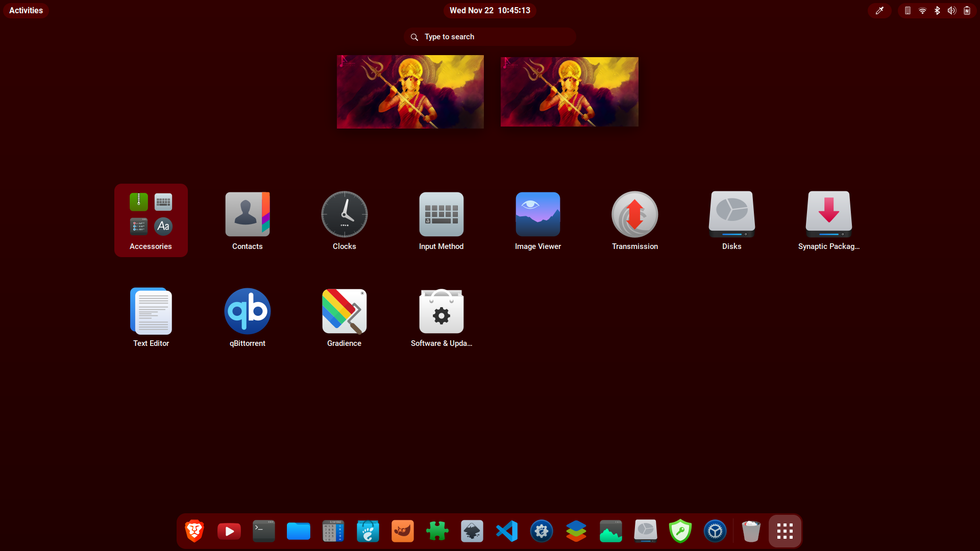980x551 pixels.
Task: Open Terminal from the dock
Action: coord(264,531)
